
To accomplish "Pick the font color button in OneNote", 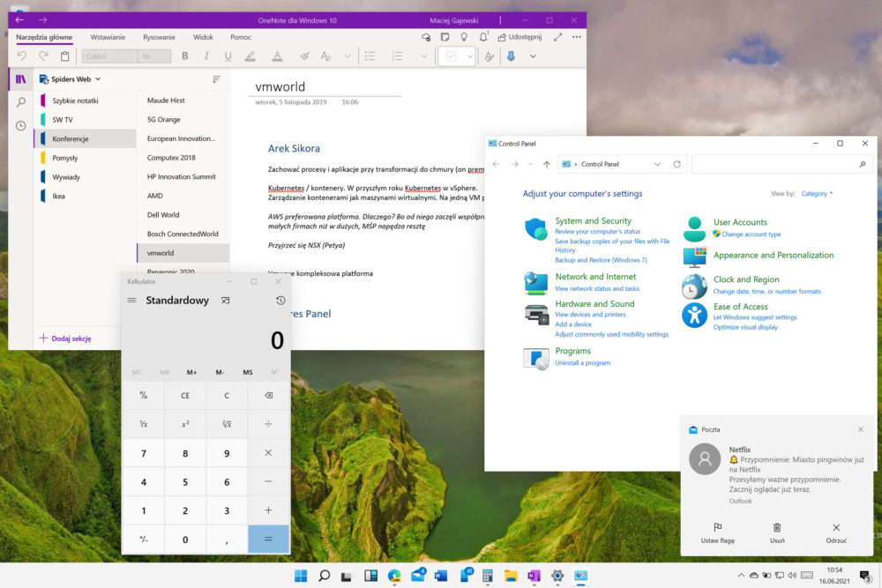I will tap(277, 56).
